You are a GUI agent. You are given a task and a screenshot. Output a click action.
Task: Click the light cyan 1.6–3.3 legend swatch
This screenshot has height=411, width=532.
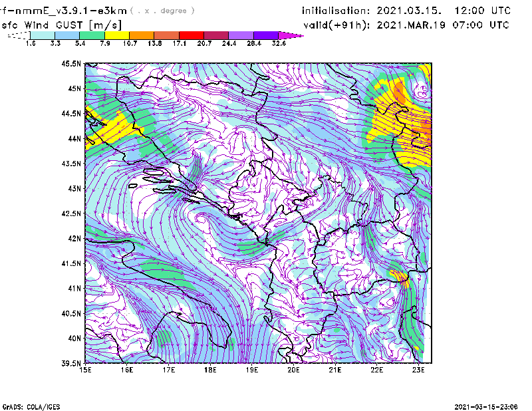(43, 35)
